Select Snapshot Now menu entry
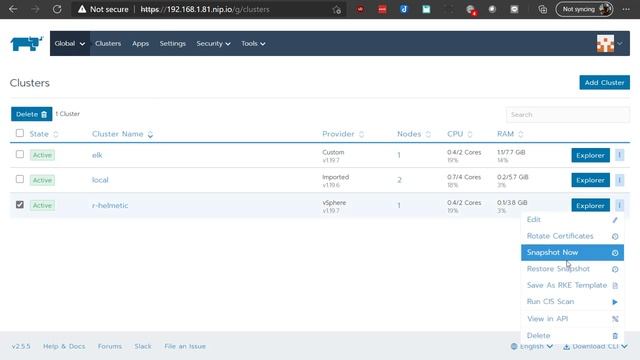Screen dimensions: 640x360 572,252
